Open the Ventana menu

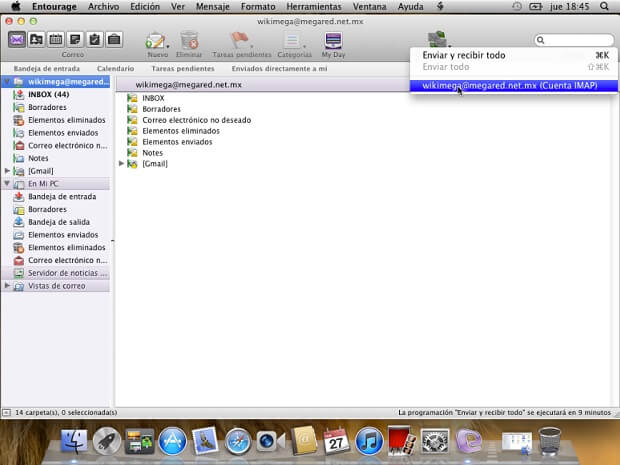369,7
